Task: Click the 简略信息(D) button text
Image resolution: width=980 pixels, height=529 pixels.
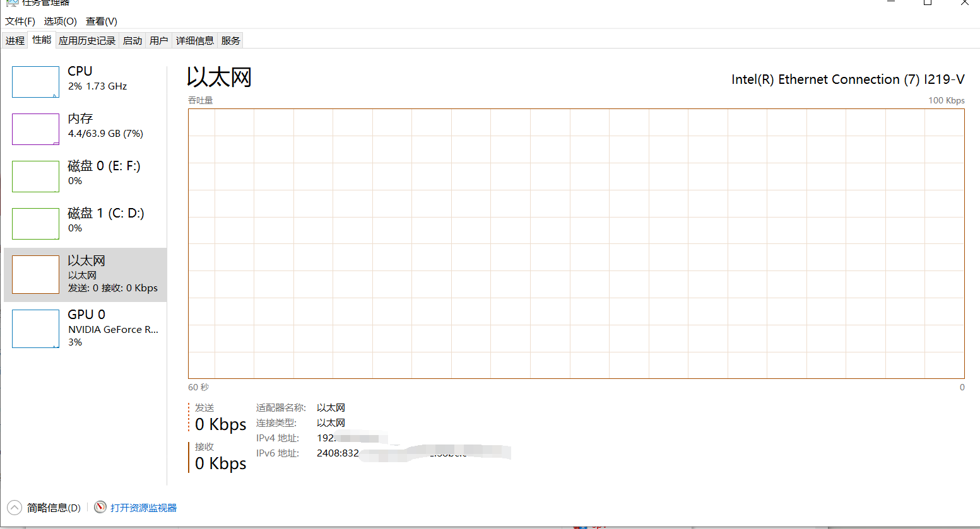Action: point(54,508)
